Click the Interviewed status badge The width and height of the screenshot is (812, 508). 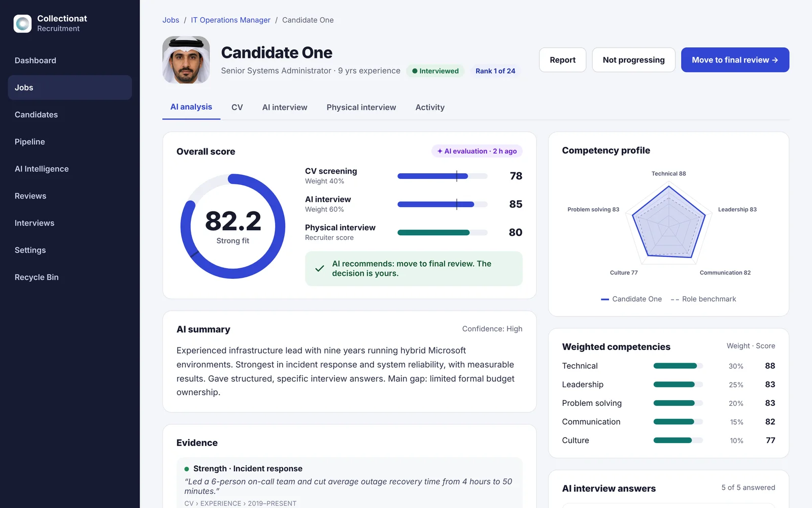point(435,71)
